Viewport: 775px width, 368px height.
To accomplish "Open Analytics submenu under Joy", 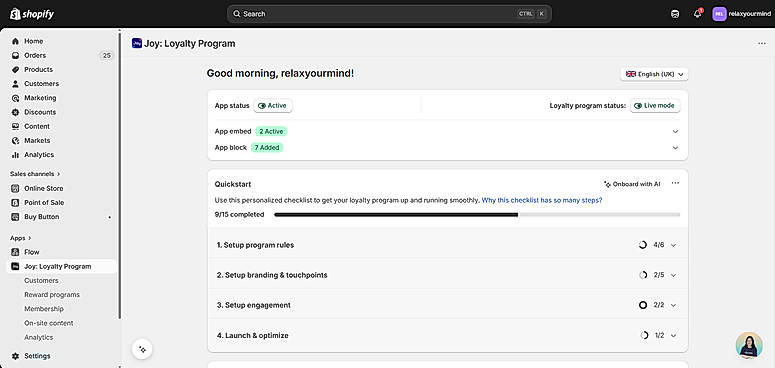I will (x=39, y=337).
